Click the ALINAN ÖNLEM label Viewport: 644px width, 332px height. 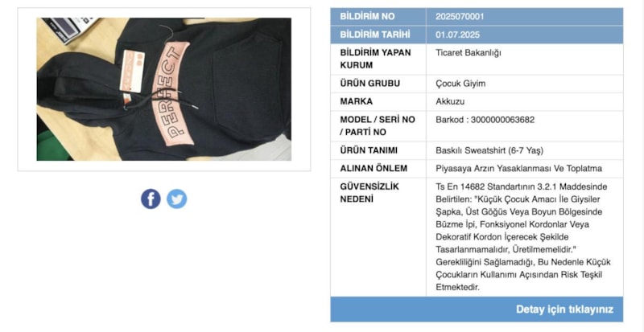click(x=374, y=168)
